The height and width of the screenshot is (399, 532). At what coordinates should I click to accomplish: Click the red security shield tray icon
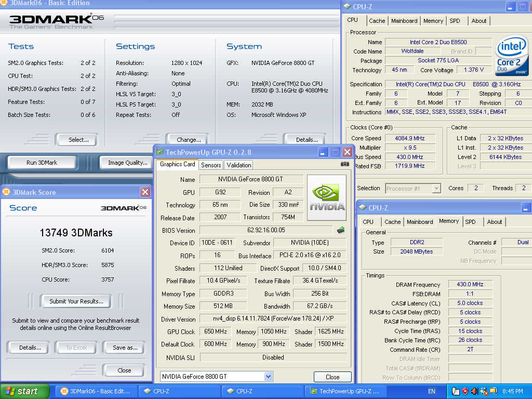click(x=465, y=391)
